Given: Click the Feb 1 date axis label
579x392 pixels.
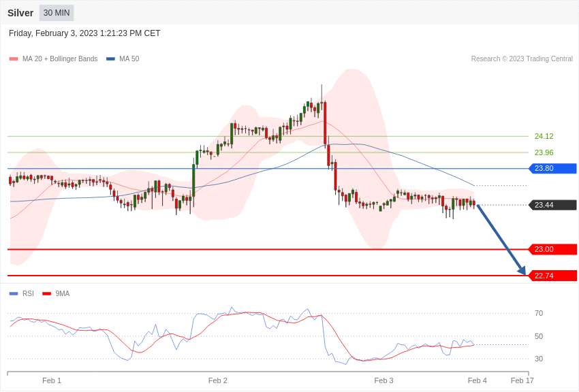Looking at the screenshot, I should (52, 380).
